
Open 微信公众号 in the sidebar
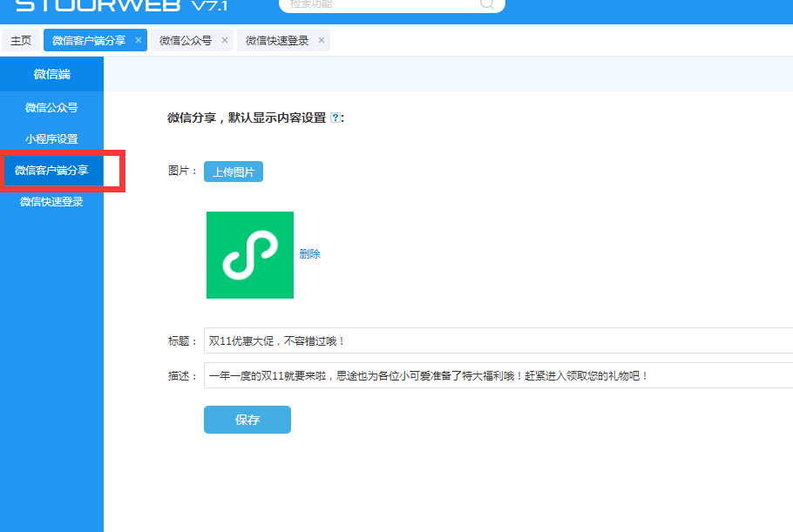[x=51, y=108]
